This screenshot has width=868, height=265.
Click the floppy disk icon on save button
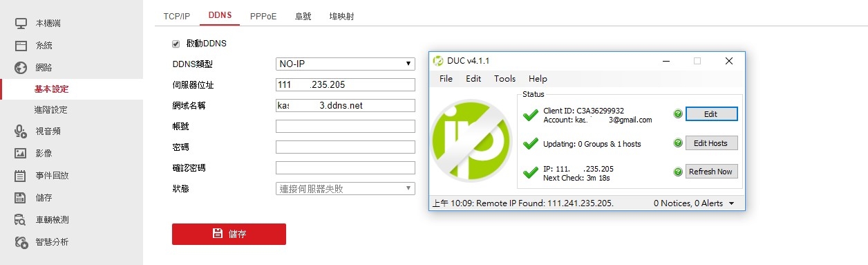[x=218, y=234]
